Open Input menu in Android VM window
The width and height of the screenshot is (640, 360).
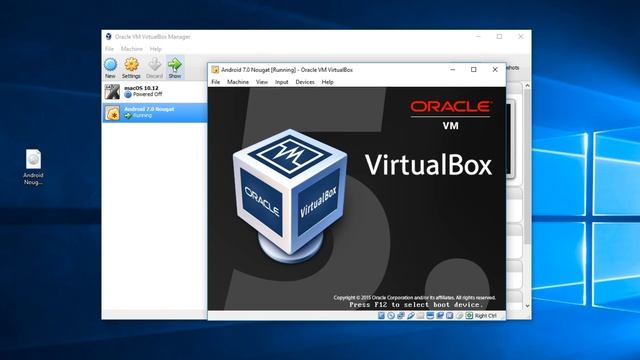(x=282, y=82)
